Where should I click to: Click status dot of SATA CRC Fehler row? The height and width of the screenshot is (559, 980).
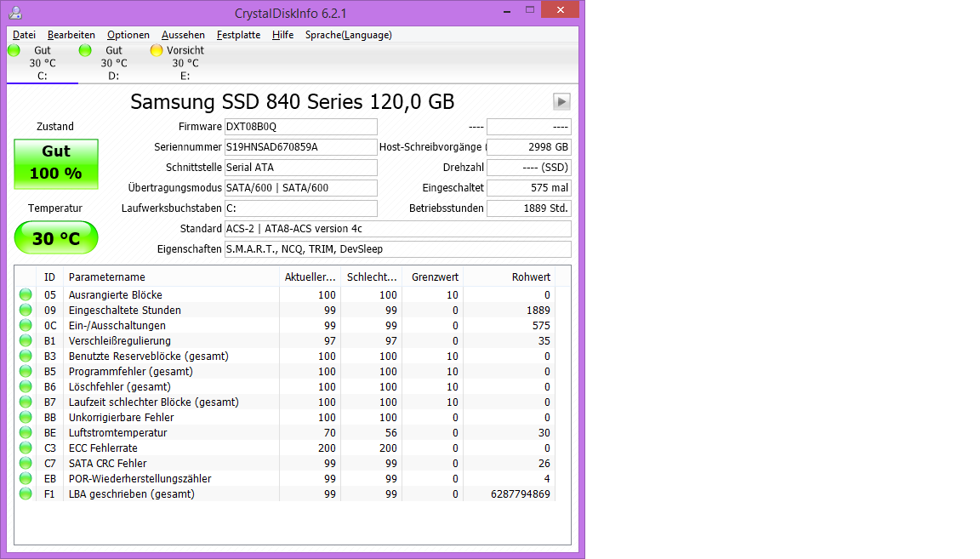point(25,464)
